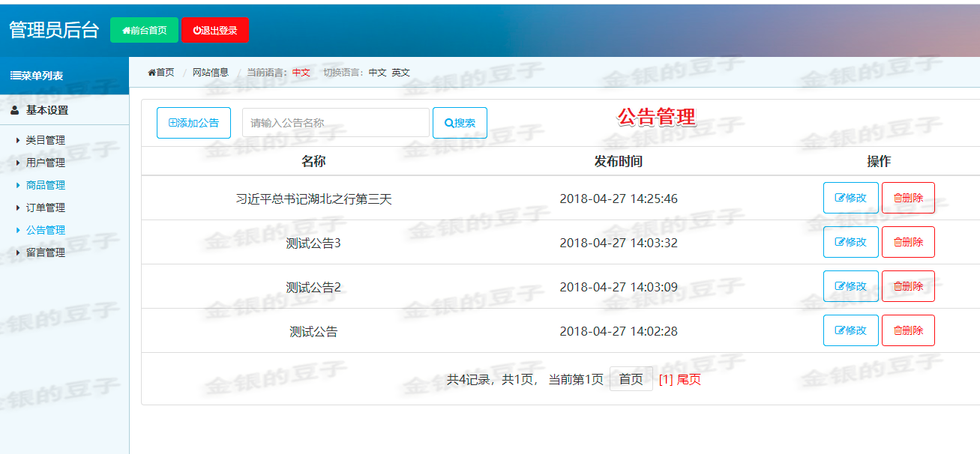Go to page [1] in pagination
The height and width of the screenshot is (454, 980).
666,380
